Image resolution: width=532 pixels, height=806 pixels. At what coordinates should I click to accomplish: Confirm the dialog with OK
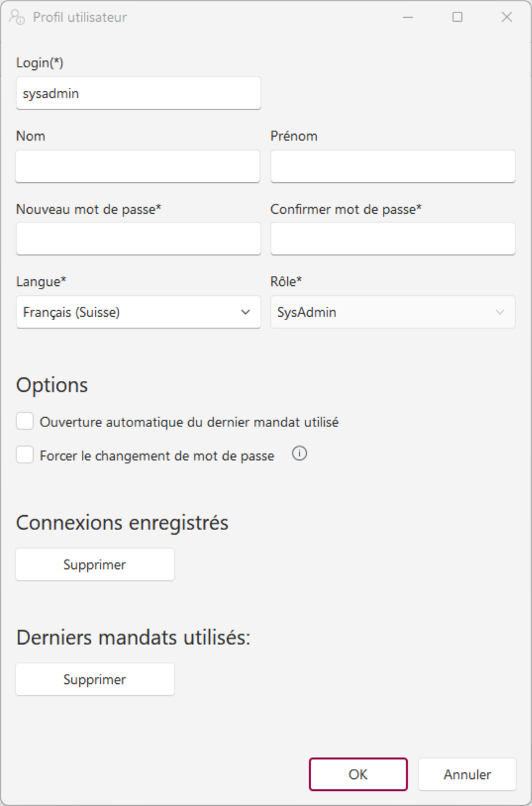[x=358, y=774]
